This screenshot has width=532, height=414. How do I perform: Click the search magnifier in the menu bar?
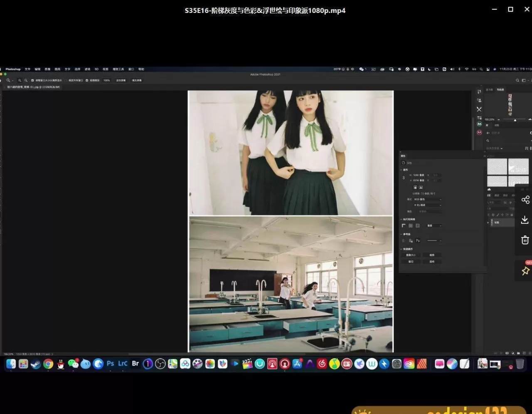coord(481,69)
